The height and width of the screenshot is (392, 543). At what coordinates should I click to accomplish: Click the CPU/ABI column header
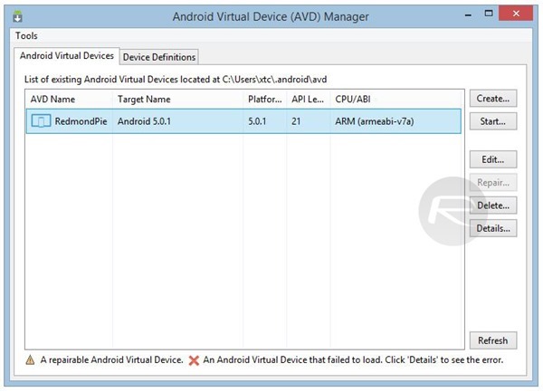397,100
